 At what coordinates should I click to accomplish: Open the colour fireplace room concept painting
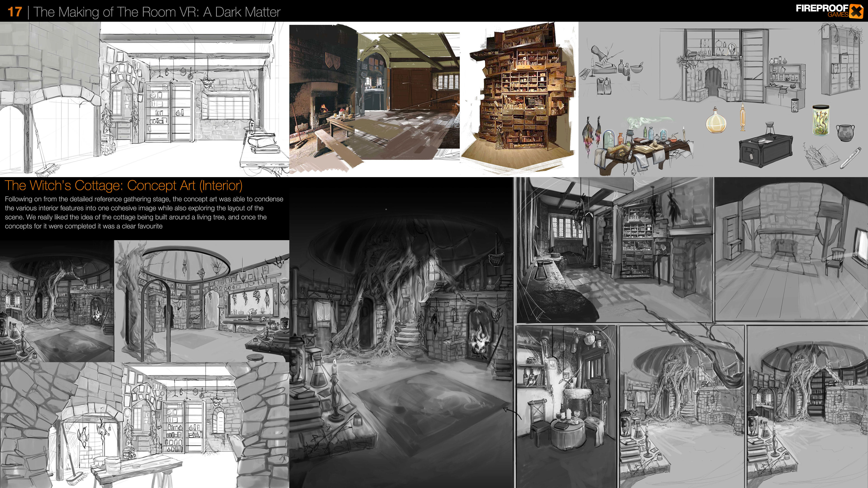tap(374, 99)
